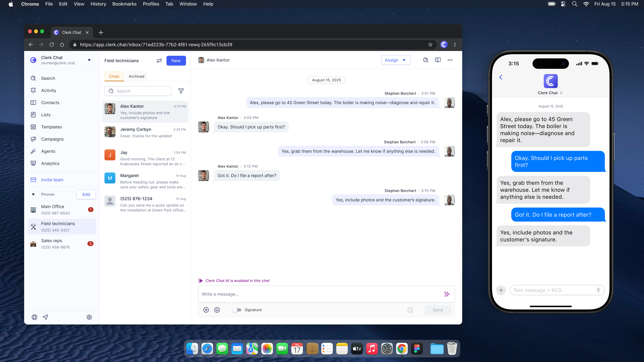Click the inbox filter funnel icon
The height and width of the screenshot is (362, 644).
pos(181,91)
